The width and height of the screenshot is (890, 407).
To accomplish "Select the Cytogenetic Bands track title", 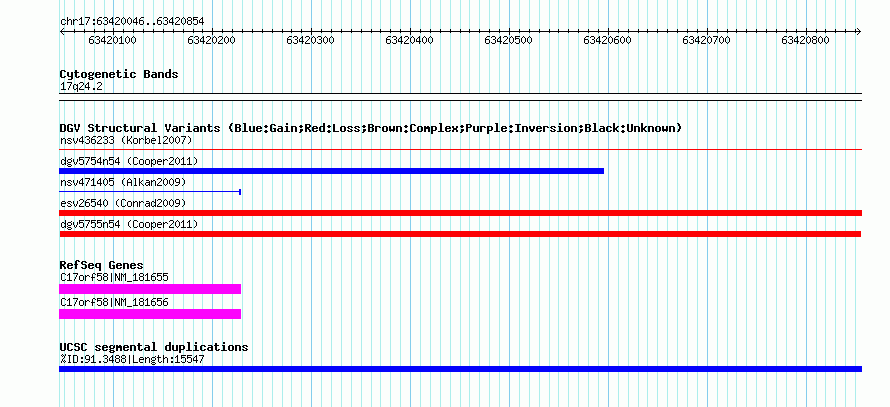I will point(119,74).
